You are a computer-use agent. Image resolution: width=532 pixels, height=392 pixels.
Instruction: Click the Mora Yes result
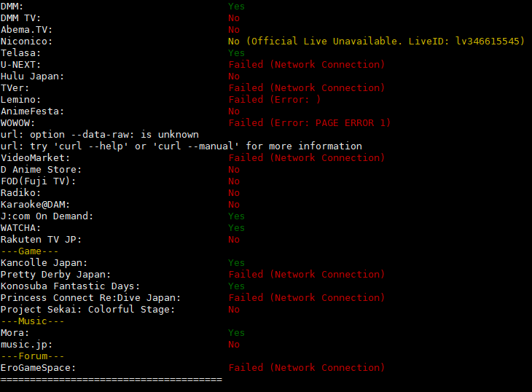(x=236, y=333)
